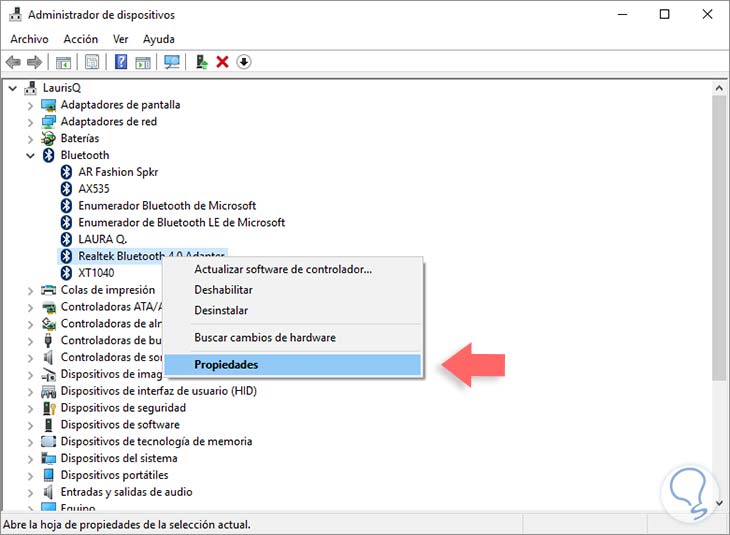Click the Forward arrow toolbar icon
730x535 pixels.
tap(34, 62)
